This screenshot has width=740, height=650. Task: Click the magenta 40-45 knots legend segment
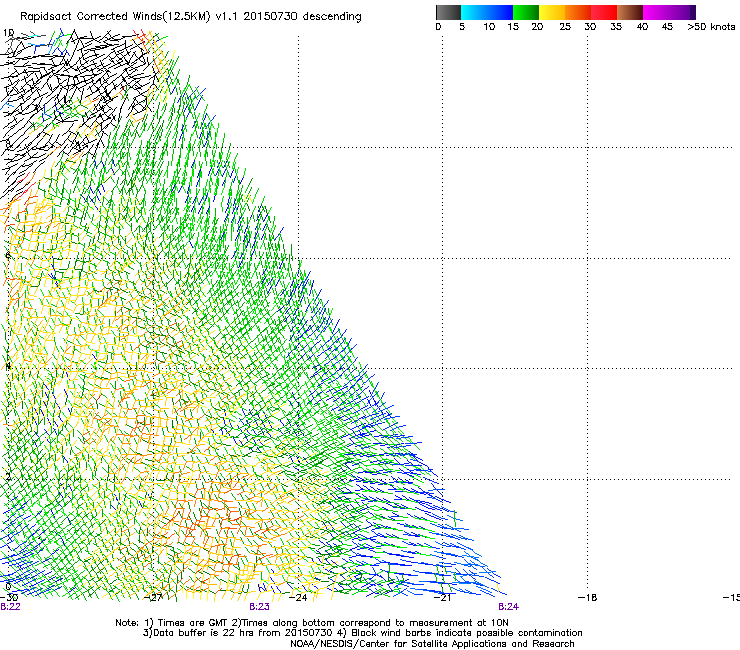(x=656, y=12)
